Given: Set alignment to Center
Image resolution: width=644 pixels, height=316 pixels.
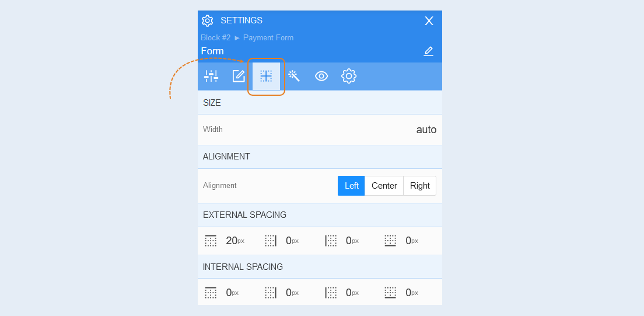Looking at the screenshot, I should 384,186.
